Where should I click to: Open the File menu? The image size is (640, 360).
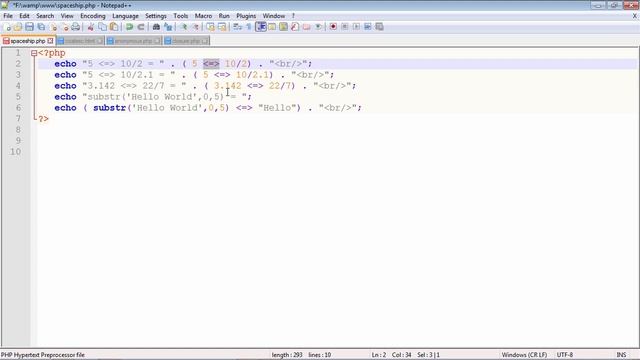8,16
